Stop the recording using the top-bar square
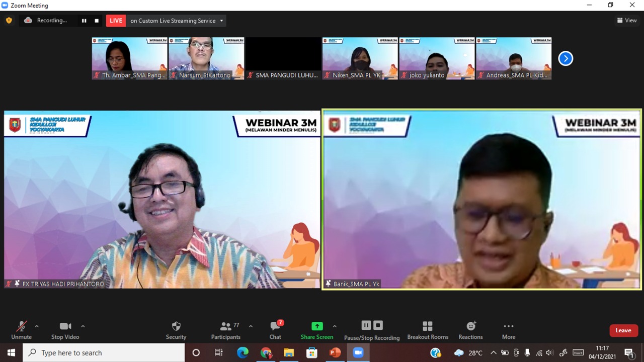The width and height of the screenshot is (644, 362). click(97, 21)
